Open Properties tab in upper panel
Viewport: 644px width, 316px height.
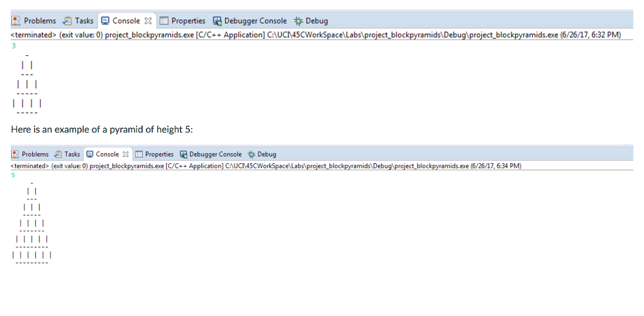point(182,21)
